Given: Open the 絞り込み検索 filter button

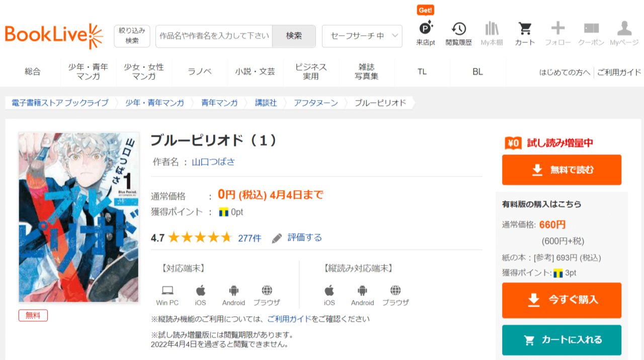Looking at the screenshot, I should (x=132, y=36).
